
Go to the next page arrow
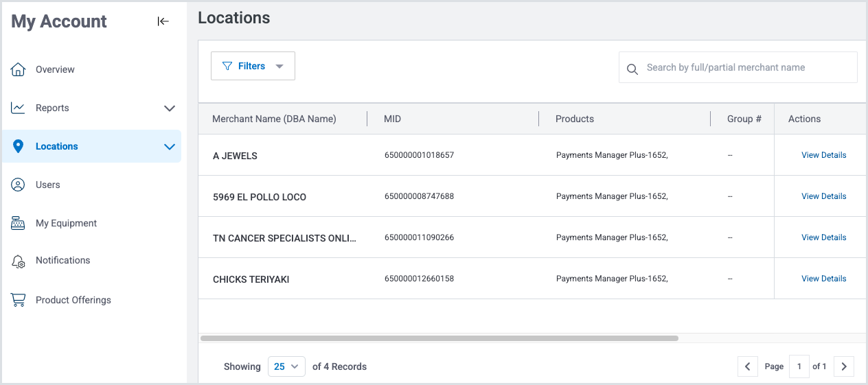pyautogui.click(x=844, y=366)
